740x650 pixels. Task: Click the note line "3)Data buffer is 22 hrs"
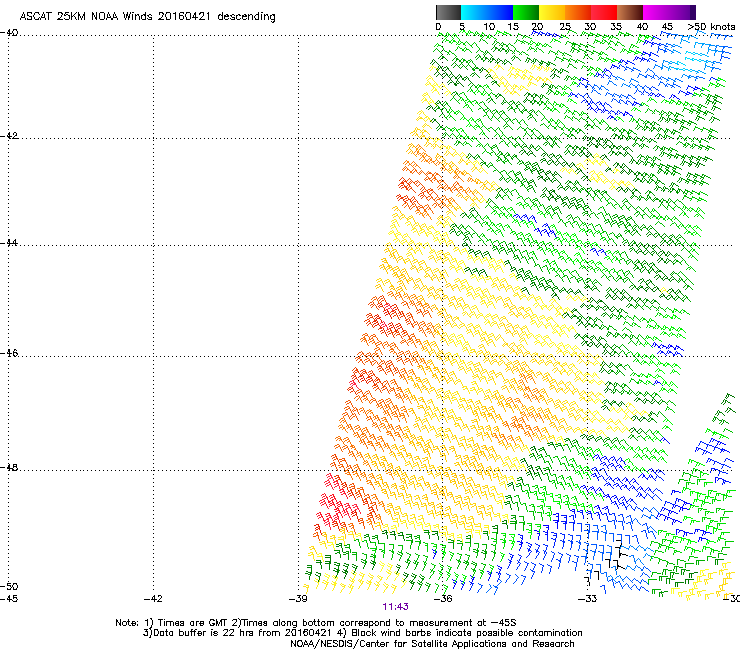(x=362, y=633)
